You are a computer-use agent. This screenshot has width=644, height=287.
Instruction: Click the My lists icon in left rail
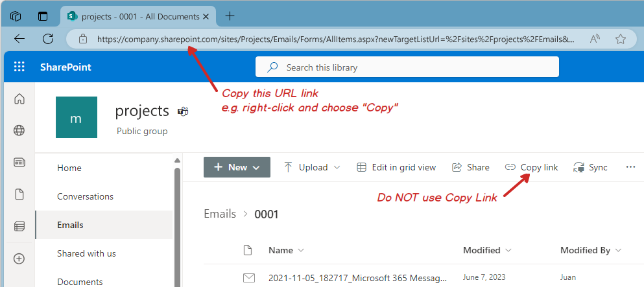(19, 226)
